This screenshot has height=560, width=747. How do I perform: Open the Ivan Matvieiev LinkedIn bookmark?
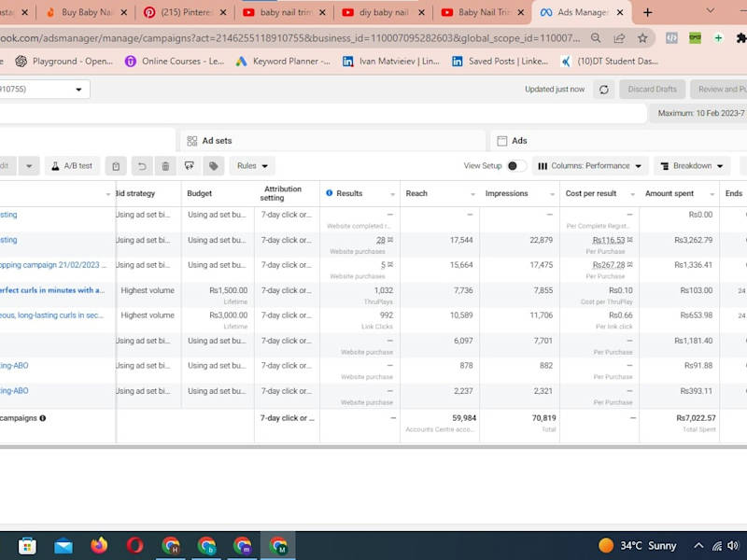(391, 62)
